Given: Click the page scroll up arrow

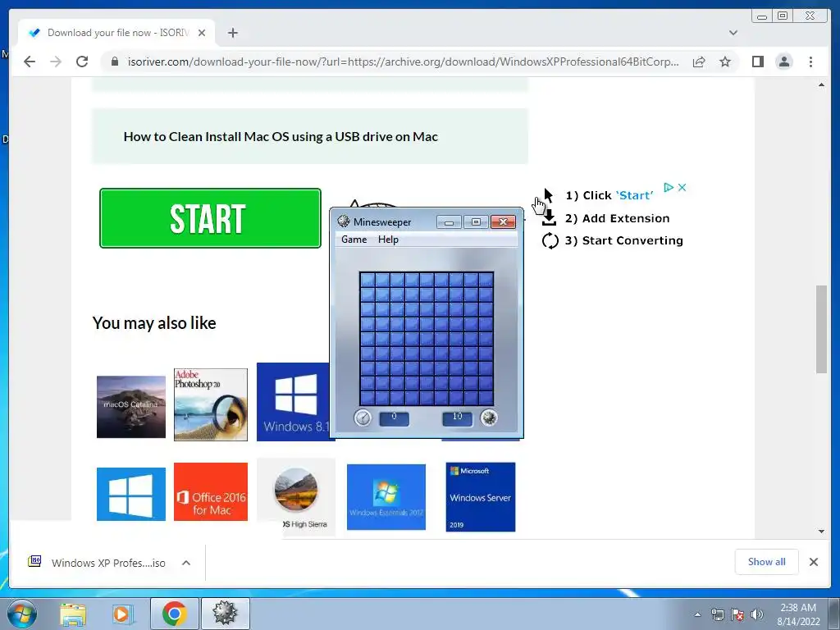Looking at the screenshot, I should [x=821, y=84].
